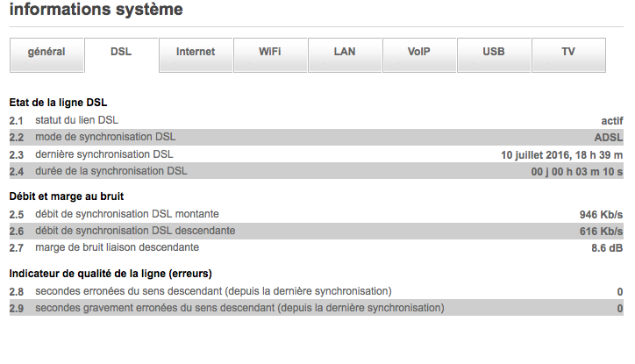Screen dimensions: 635x364
Task: Open the TV tab
Action: (568, 53)
